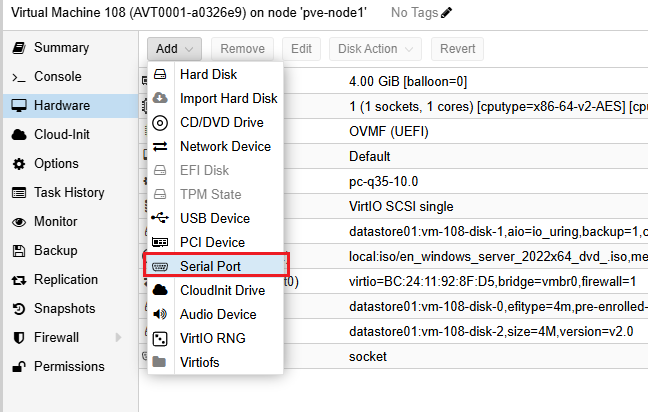Click the Audio Device speaker icon
Screen dimensions: 648x412
pyautogui.click(x=160, y=314)
